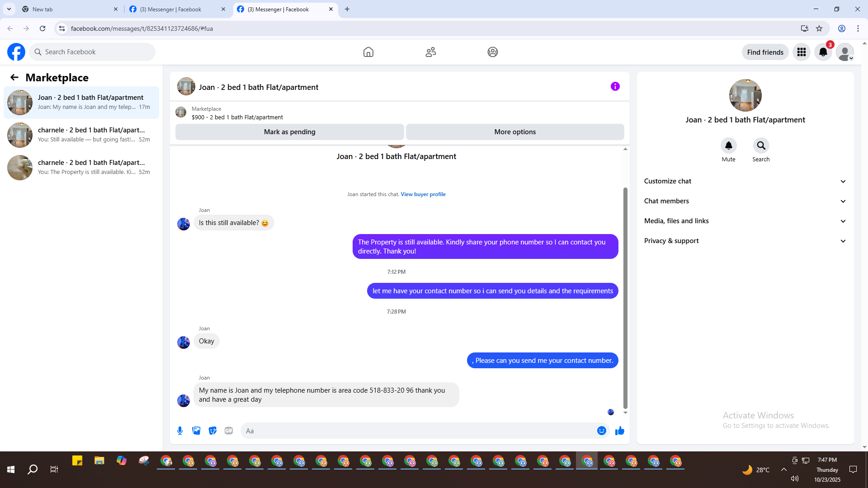868x488 pixels.
Task: Open the sticker picker icon
Action: [212, 431]
